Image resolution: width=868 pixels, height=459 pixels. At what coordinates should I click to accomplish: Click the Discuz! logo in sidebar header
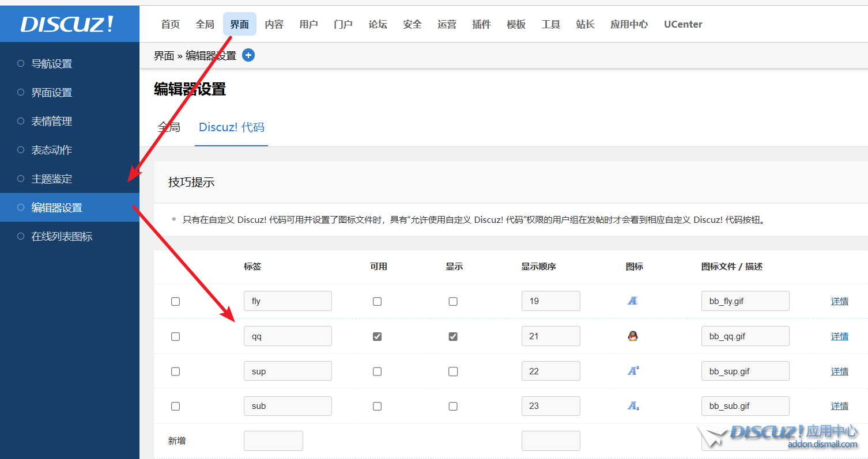coord(67,24)
